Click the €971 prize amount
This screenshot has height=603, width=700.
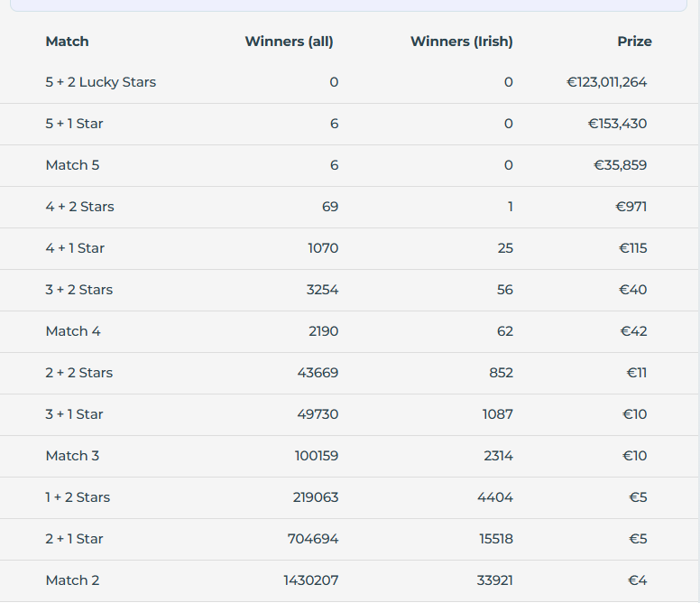pyautogui.click(x=631, y=207)
